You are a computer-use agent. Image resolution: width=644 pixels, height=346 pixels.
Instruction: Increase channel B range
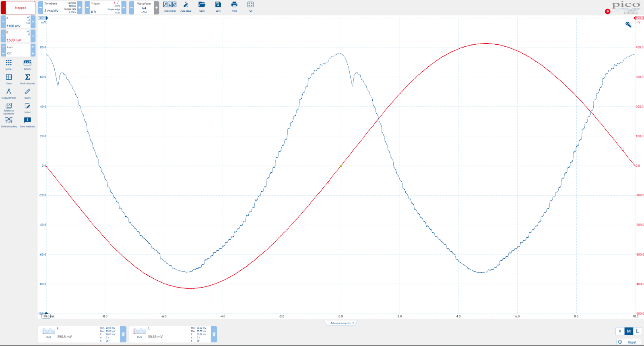pyautogui.click(x=33, y=36)
